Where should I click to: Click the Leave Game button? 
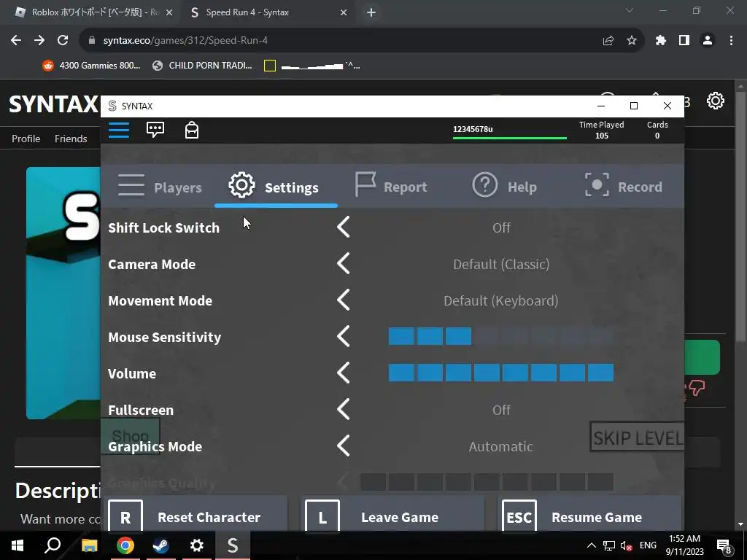(x=393, y=514)
